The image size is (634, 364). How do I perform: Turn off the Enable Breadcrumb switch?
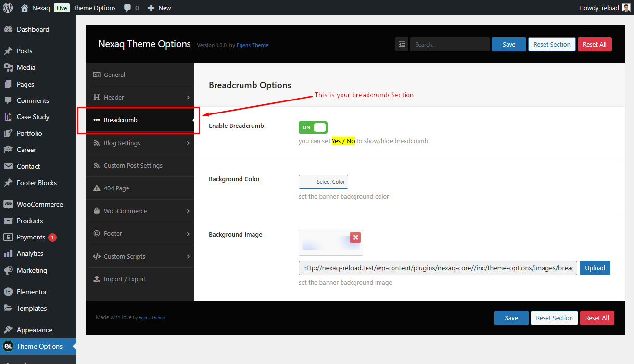(x=313, y=127)
